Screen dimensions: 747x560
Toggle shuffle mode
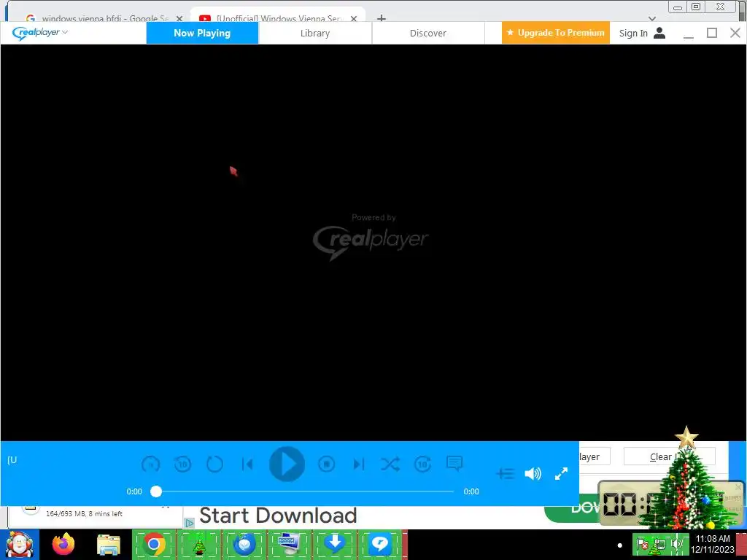point(390,464)
